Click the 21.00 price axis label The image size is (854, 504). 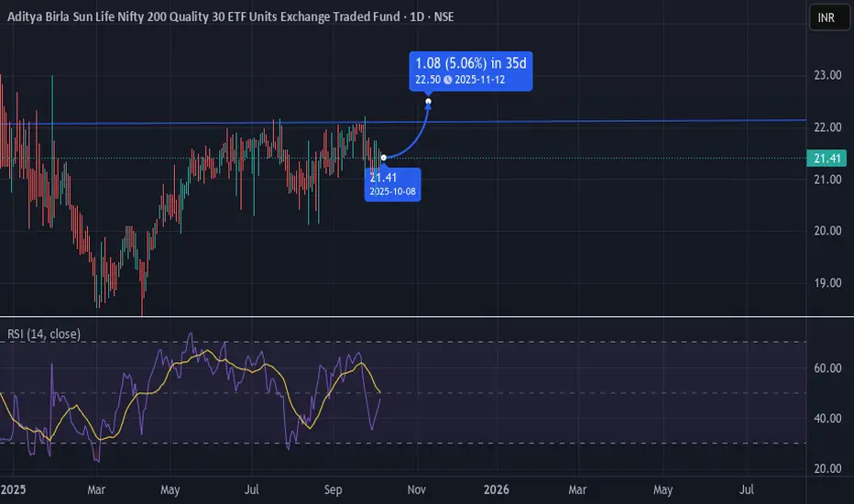(x=827, y=180)
